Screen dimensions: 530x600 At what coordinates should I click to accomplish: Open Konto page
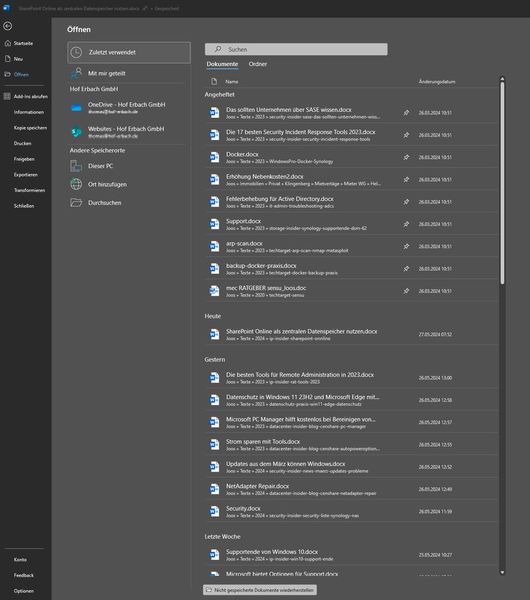click(x=20, y=559)
